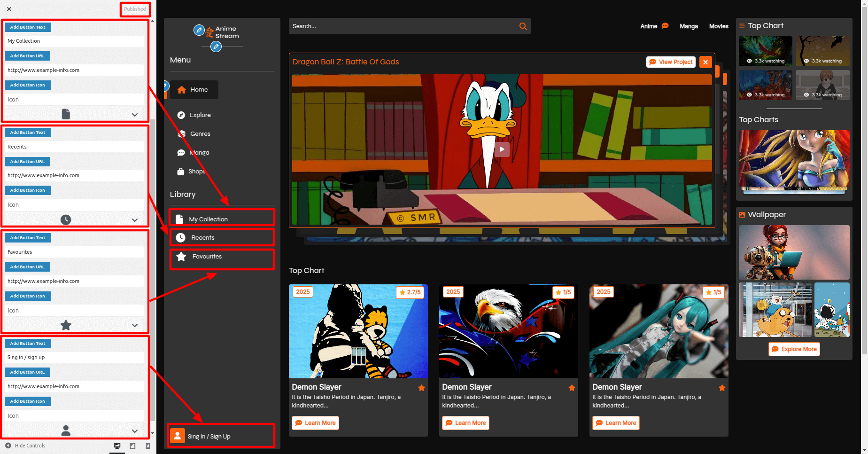The height and width of the screenshot is (454, 868).
Task: Click the My Collection button text field
Action: pos(74,41)
